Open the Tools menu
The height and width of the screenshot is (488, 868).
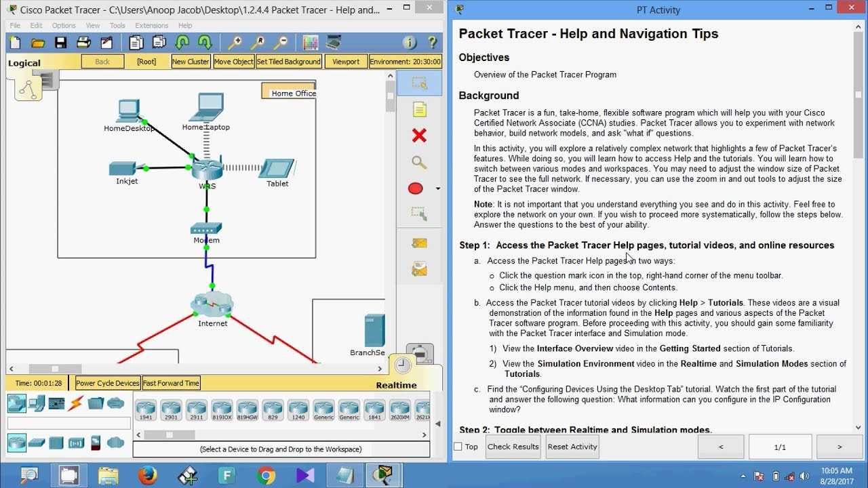tap(117, 26)
